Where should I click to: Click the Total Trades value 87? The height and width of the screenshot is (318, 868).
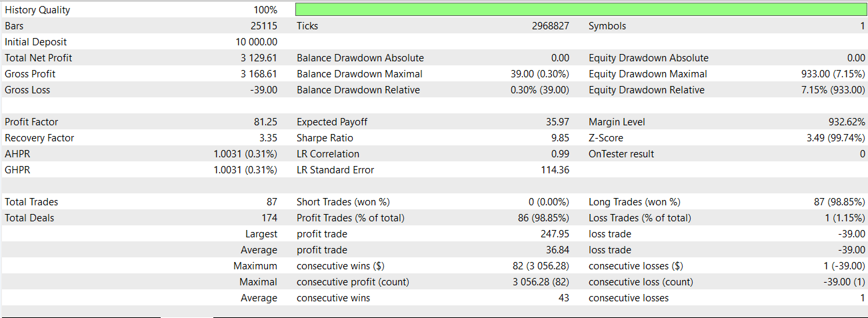pyautogui.click(x=271, y=202)
